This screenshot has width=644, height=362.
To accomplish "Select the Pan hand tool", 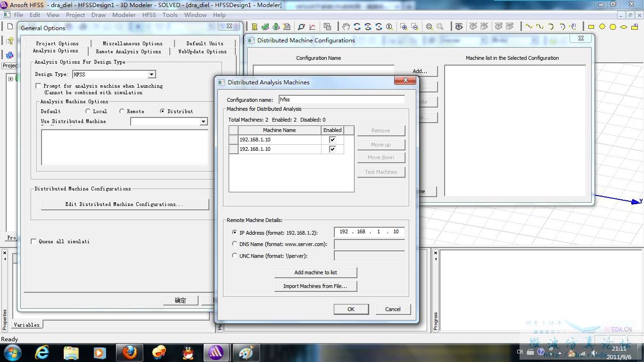I will point(346,26).
